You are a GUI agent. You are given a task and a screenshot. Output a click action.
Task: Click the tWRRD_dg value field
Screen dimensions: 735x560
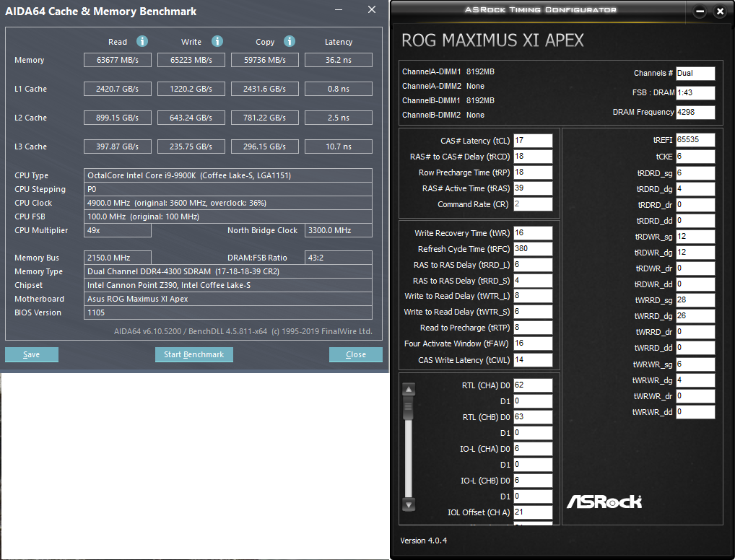click(x=695, y=316)
